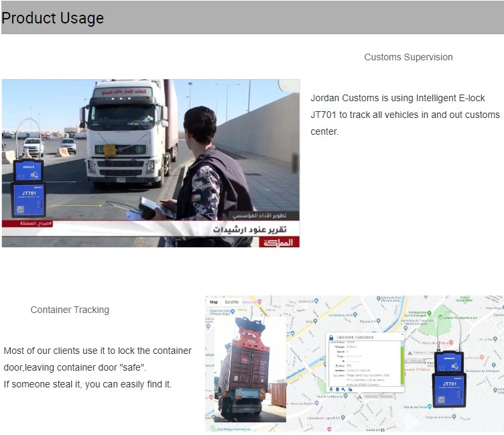Open the container truck photo

250,369
